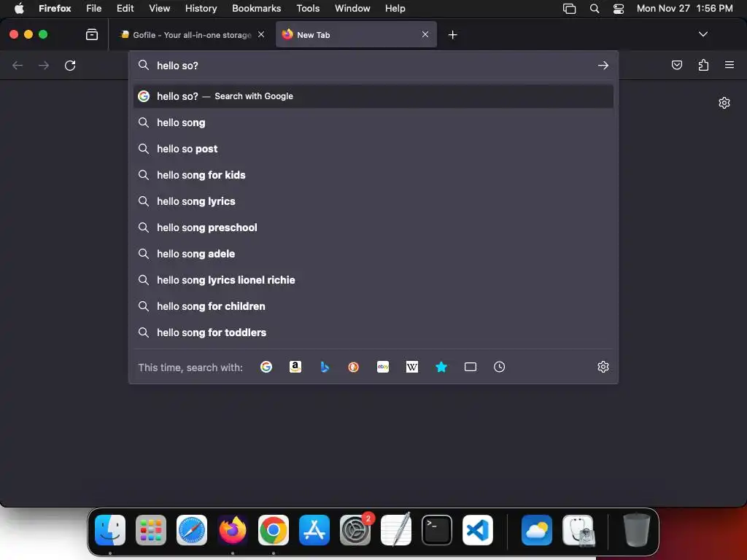Open Spotlight search in menu bar

point(594,8)
